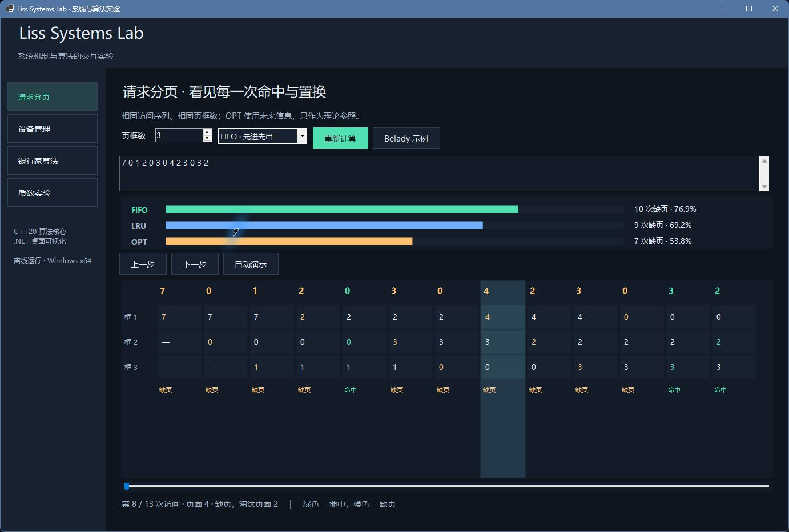The width and height of the screenshot is (789, 532).
Task: Increase 页框数 with the up spinner arrow
Action: pos(207,132)
